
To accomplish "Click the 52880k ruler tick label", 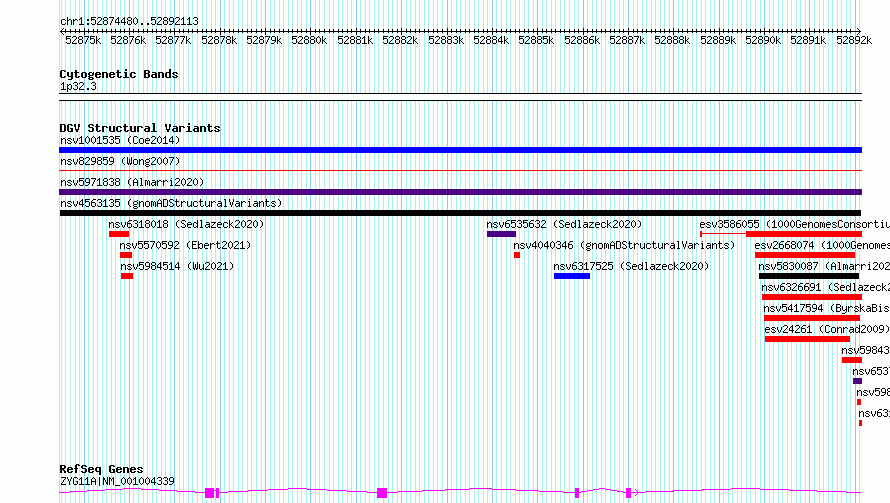I will tap(309, 40).
